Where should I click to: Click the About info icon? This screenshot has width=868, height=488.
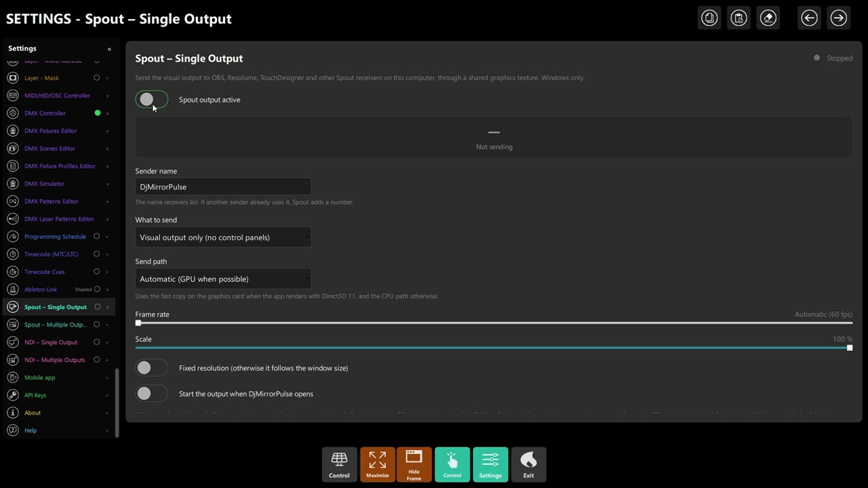pos(12,413)
